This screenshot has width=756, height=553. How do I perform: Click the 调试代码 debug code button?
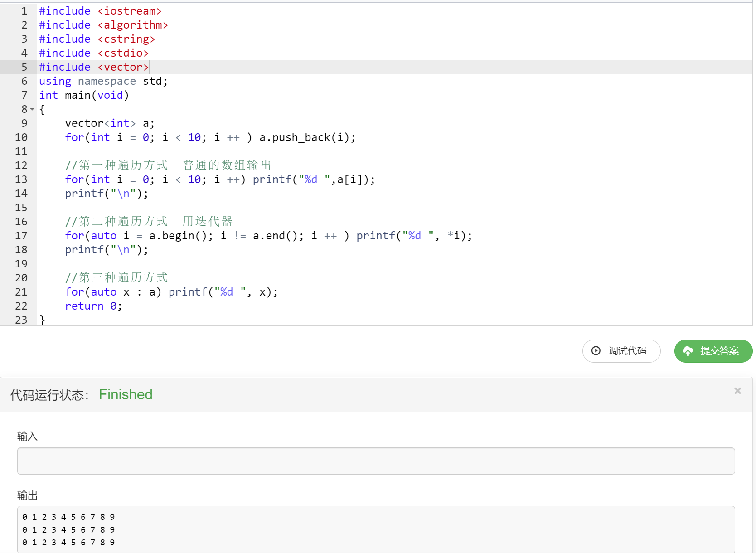click(621, 351)
